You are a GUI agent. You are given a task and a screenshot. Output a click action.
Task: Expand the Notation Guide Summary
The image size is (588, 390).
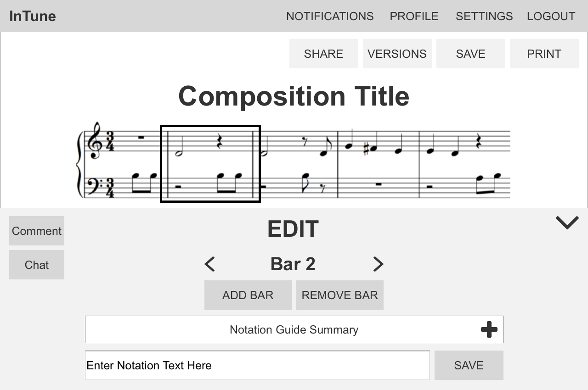[294, 329]
